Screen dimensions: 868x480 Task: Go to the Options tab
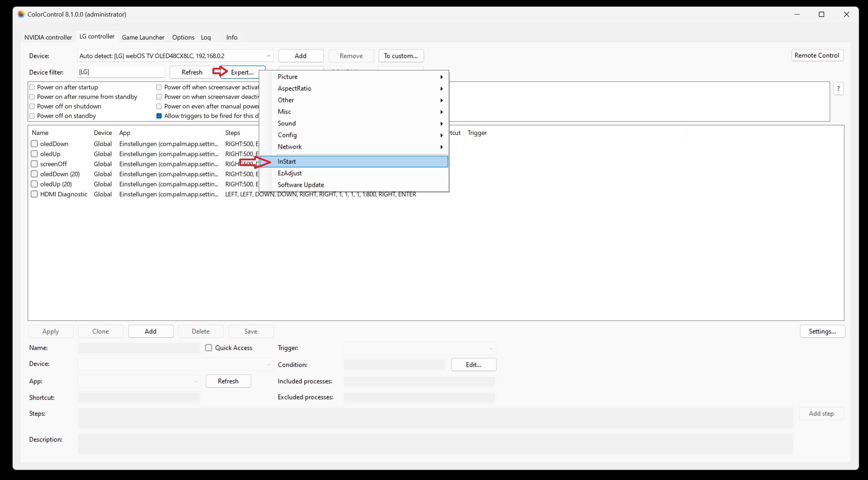pos(183,37)
